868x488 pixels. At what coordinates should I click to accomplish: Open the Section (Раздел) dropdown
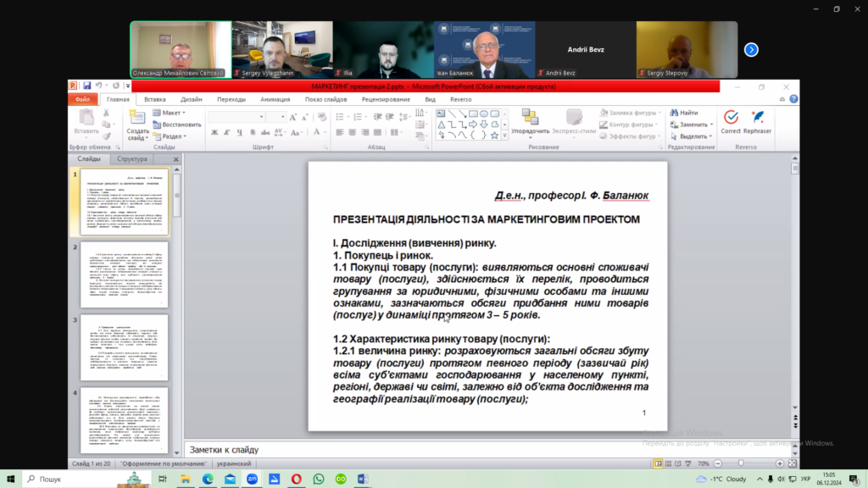pyautogui.click(x=172, y=136)
